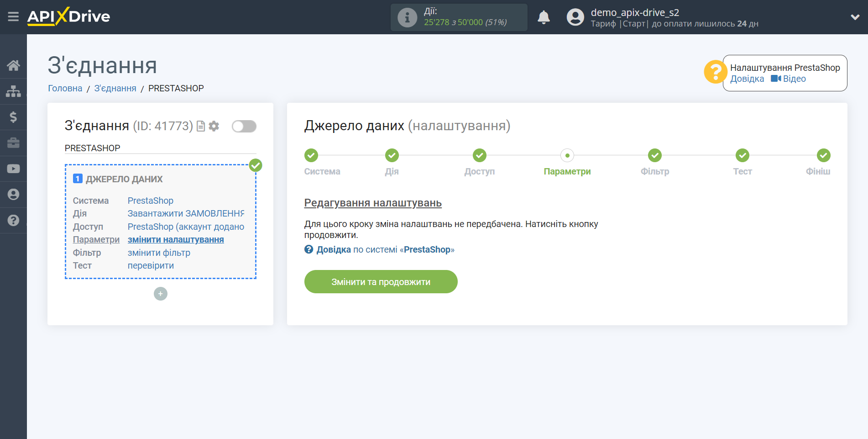Click the PrestaShop system link
Viewport: 868px width, 439px height.
pyautogui.click(x=150, y=201)
